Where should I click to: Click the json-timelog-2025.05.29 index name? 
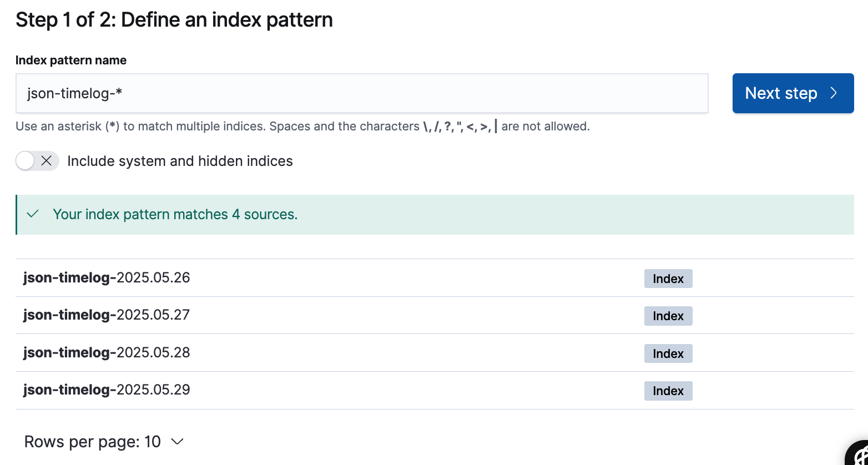107,390
